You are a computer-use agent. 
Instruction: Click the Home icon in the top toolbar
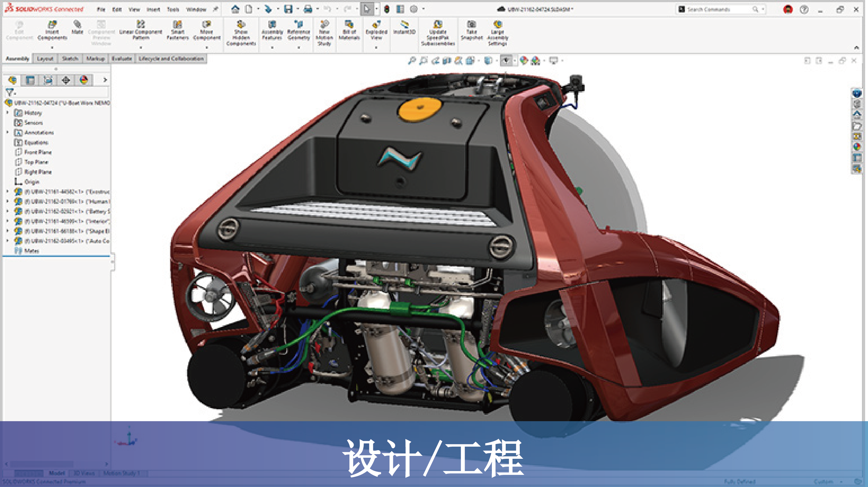point(235,9)
